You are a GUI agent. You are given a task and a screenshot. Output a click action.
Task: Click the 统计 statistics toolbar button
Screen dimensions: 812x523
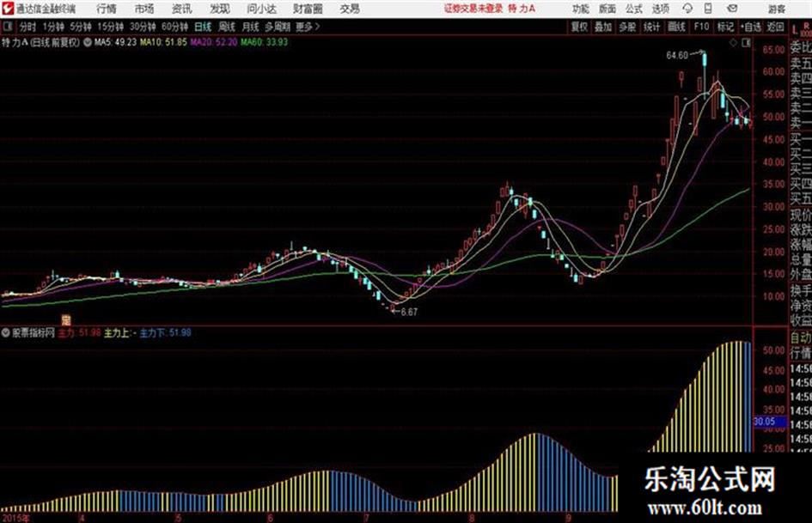tap(651, 27)
